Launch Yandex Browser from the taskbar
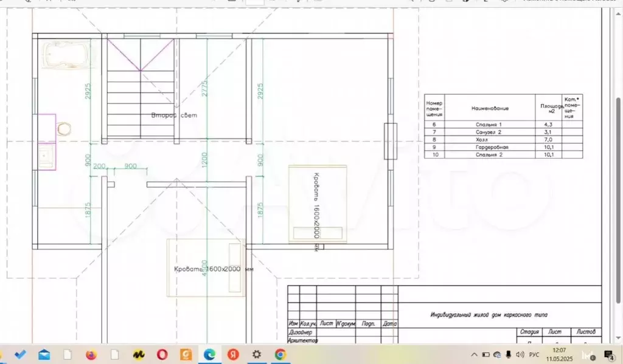The width and height of the screenshot is (623, 364). [233, 354]
